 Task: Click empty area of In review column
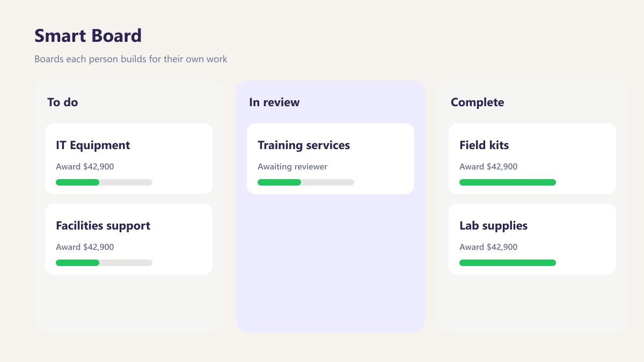[x=331, y=263]
